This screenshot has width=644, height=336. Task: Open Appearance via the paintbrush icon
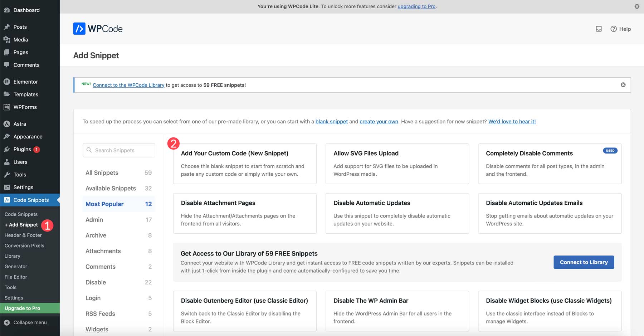(7, 136)
